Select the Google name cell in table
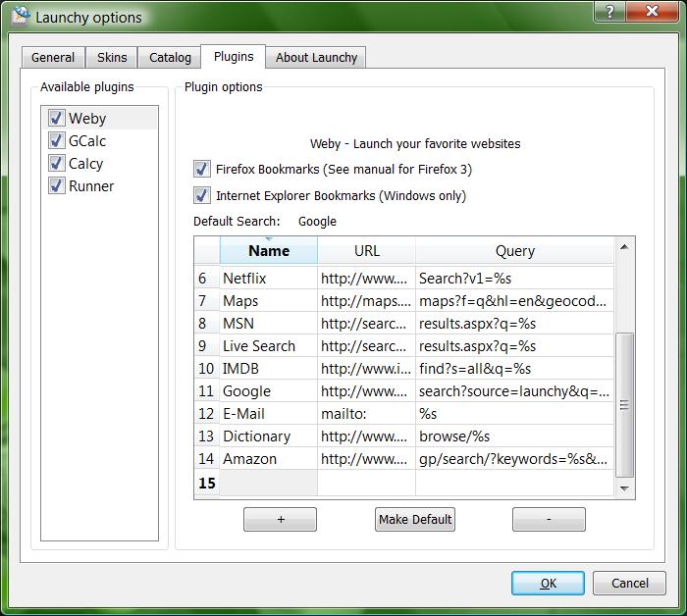Screen dimensions: 687x616 click(269, 391)
